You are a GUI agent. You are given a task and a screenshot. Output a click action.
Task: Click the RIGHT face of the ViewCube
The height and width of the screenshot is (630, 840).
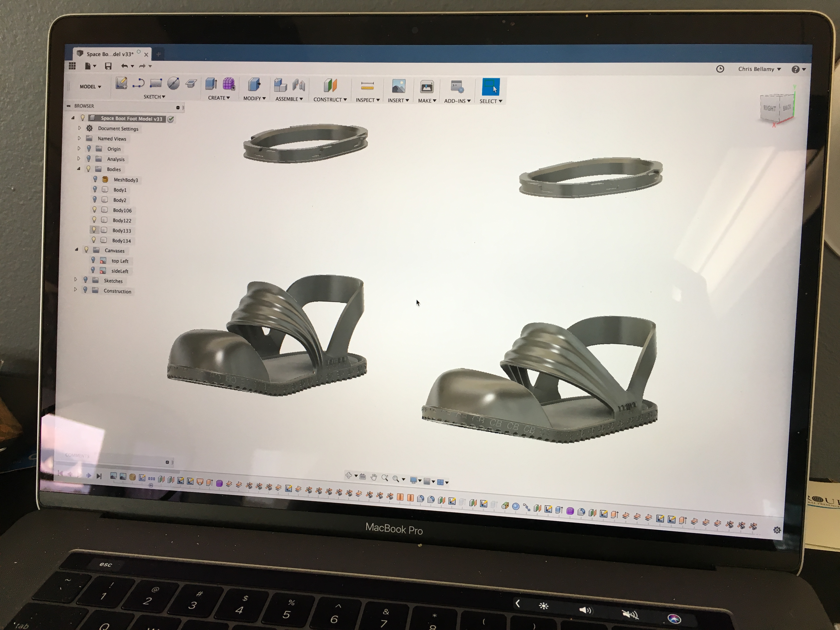click(x=769, y=108)
